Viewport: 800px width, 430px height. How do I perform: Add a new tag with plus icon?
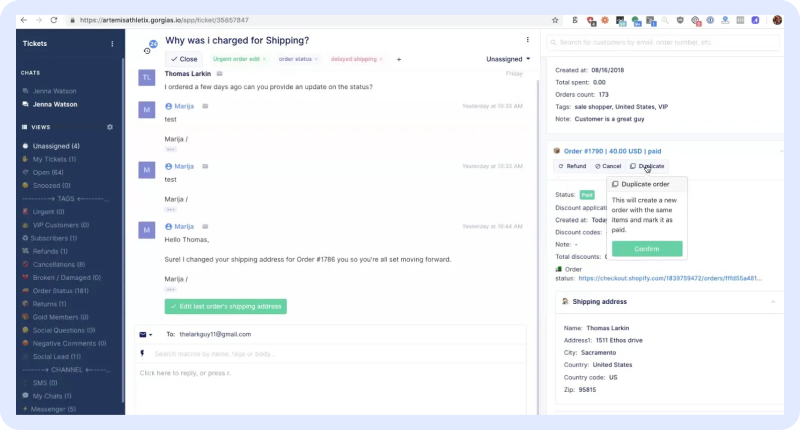pyautogui.click(x=399, y=59)
